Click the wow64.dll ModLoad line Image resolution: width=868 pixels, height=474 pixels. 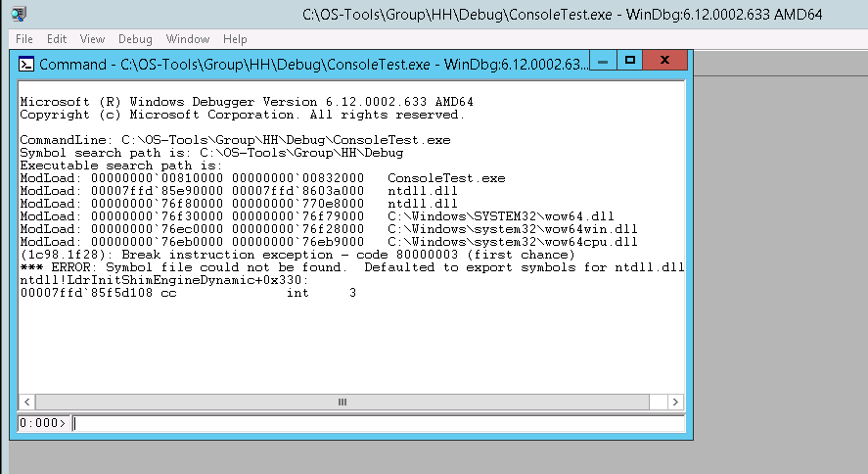tap(317, 216)
